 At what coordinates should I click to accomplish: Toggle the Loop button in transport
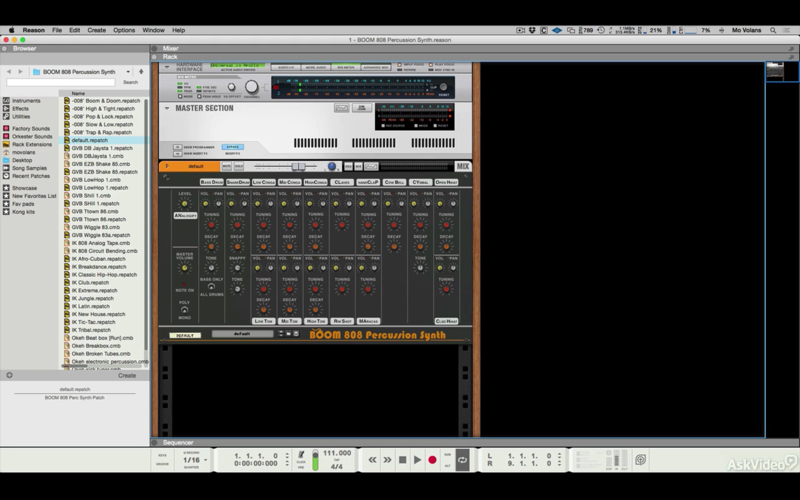coord(462,460)
